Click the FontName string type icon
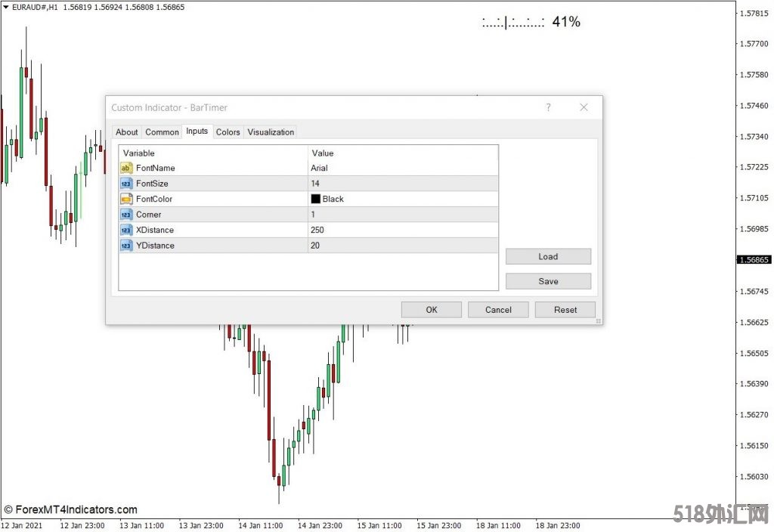 [126, 168]
